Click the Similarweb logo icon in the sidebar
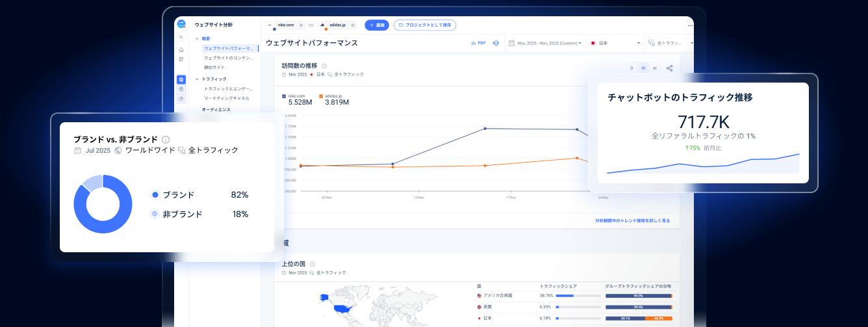Viewport: 868px width, 327px height. pos(181,24)
